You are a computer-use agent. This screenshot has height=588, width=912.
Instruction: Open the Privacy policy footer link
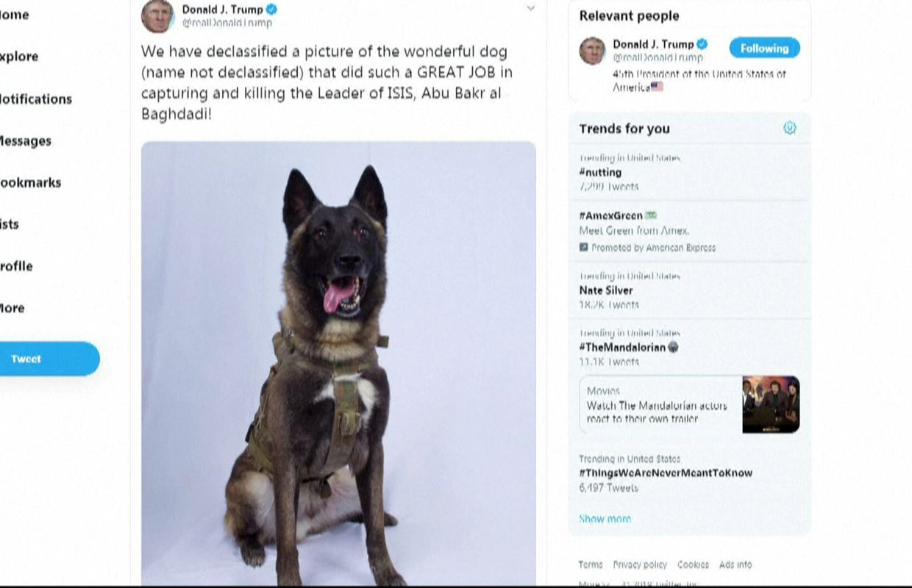tap(640, 564)
